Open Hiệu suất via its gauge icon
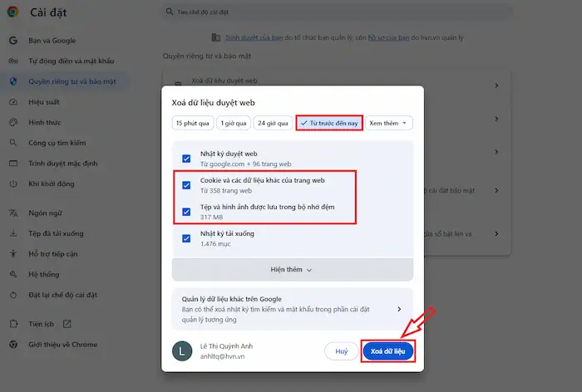Screen dimensions: 582x392 tap(13, 102)
